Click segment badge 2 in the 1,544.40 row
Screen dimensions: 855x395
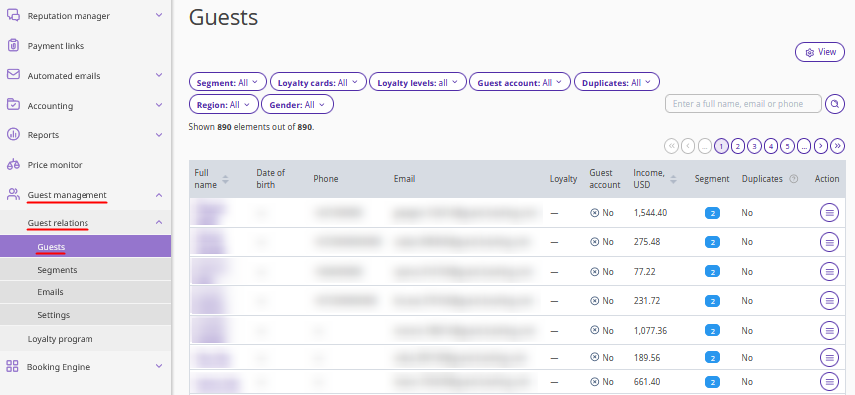[x=712, y=213]
